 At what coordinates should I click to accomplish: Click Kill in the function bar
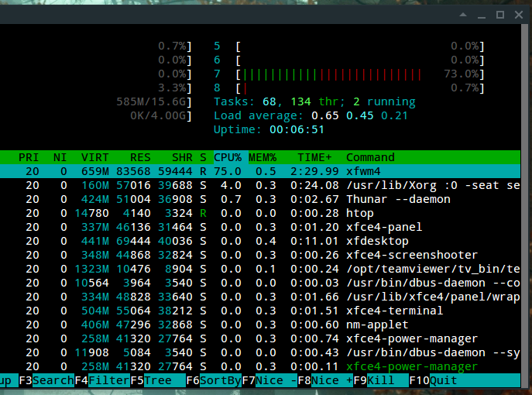[x=382, y=381]
